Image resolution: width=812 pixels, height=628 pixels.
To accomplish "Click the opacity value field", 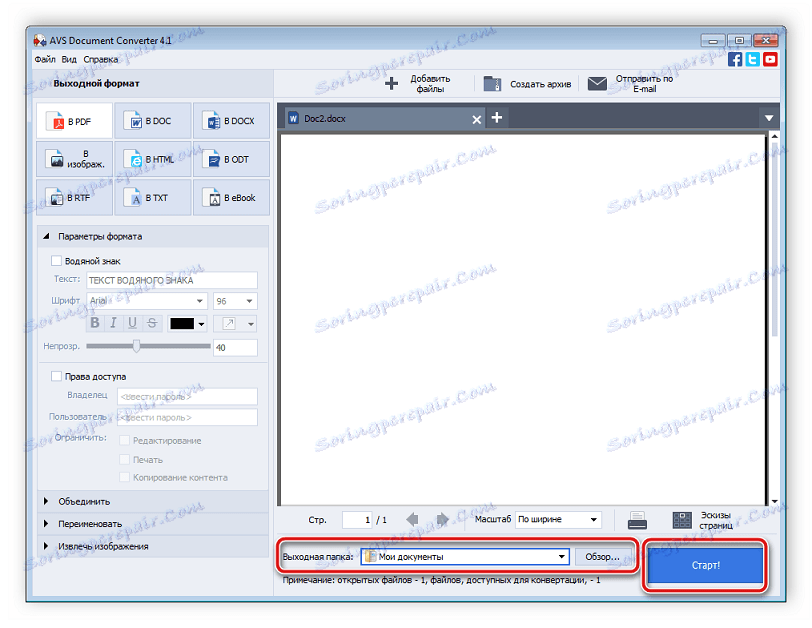I will tap(235, 347).
